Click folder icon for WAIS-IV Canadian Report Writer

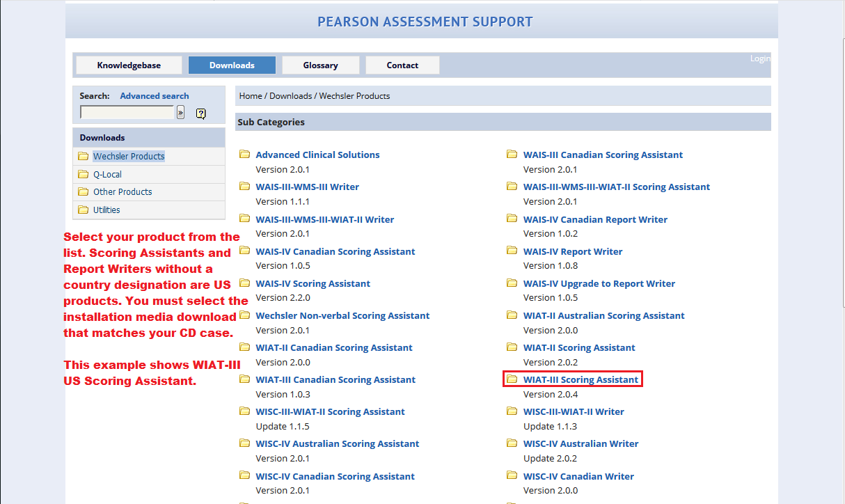[512, 219]
